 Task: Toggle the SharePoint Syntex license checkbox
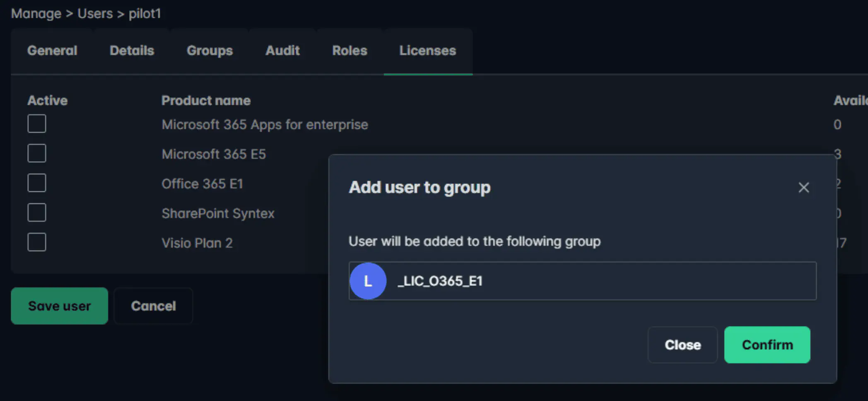37,213
